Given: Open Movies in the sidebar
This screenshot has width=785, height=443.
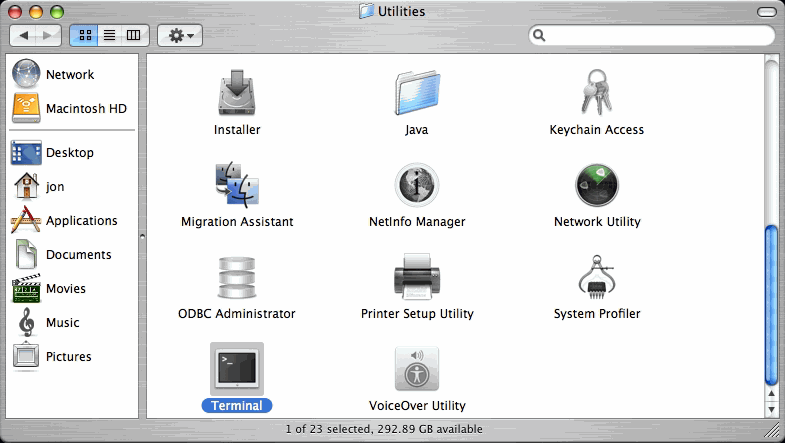Looking at the screenshot, I should click(49, 288).
